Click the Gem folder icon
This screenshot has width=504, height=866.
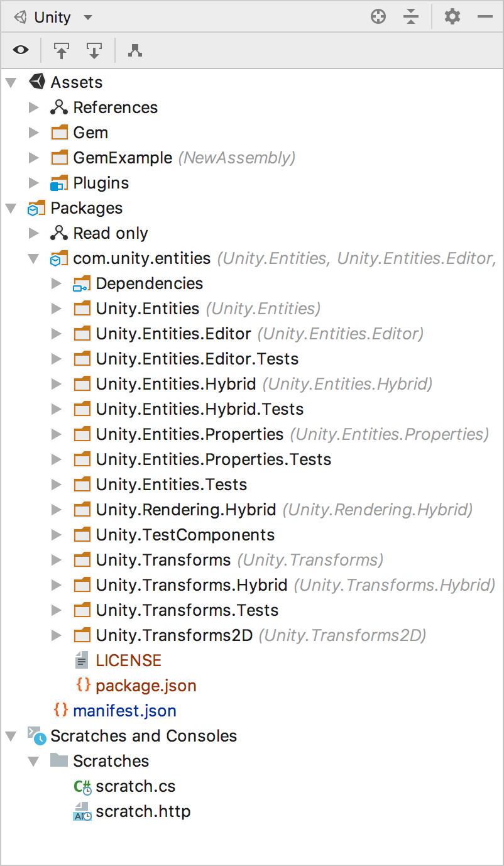(x=59, y=133)
